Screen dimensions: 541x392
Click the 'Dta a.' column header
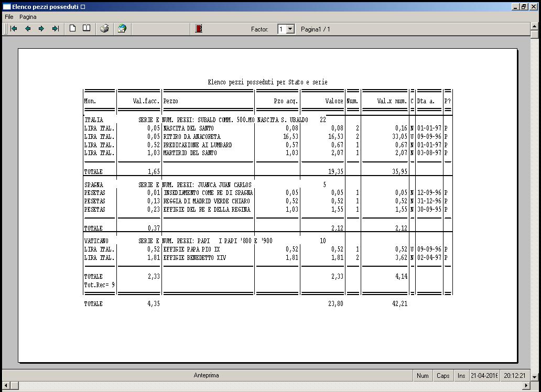point(426,101)
